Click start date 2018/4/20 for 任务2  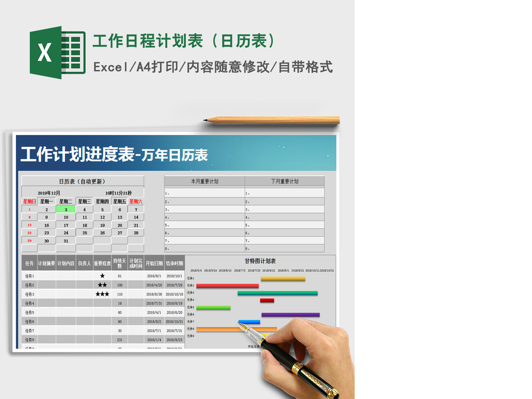pos(154,285)
